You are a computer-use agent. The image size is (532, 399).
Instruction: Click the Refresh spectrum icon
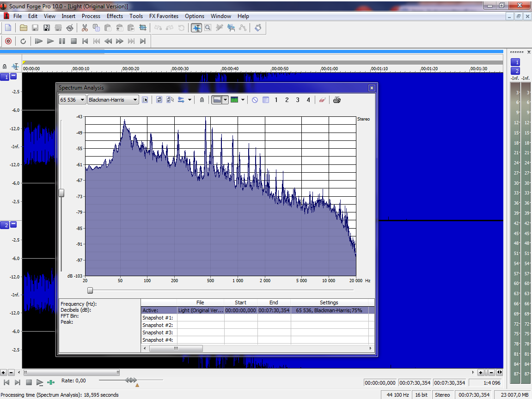tap(159, 100)
